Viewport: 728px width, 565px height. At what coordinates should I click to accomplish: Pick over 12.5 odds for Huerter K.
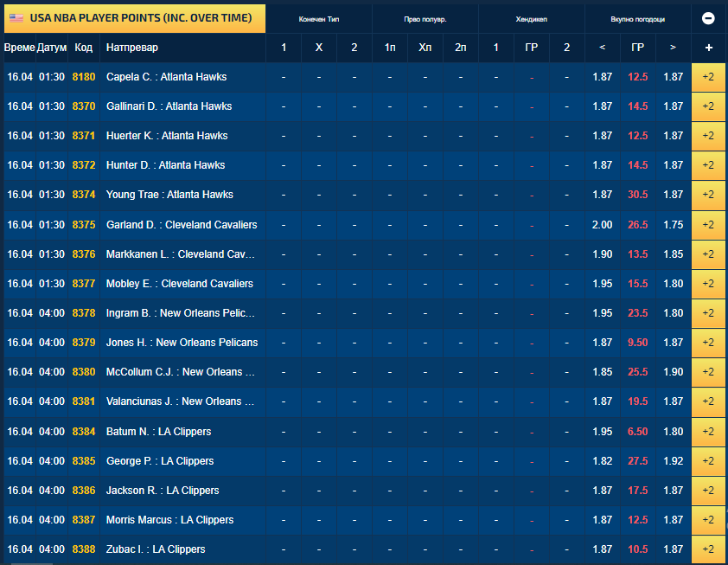coord(674,136)
